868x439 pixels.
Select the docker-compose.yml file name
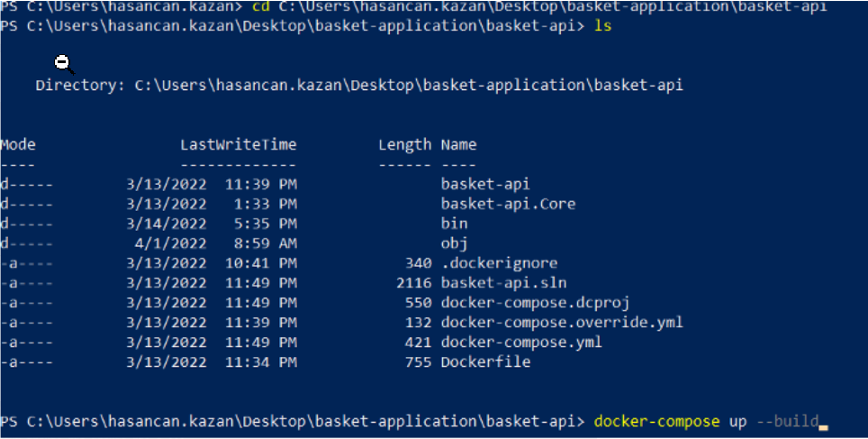point(521,343)
